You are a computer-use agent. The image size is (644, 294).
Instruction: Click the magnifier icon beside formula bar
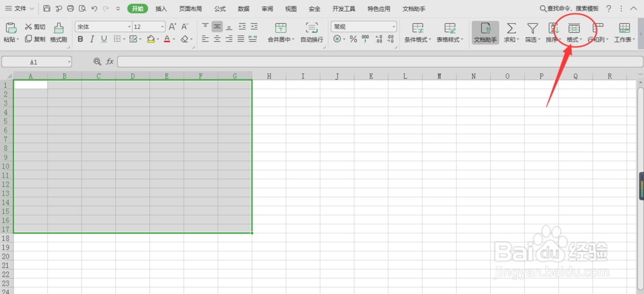(x=97, y=62)
